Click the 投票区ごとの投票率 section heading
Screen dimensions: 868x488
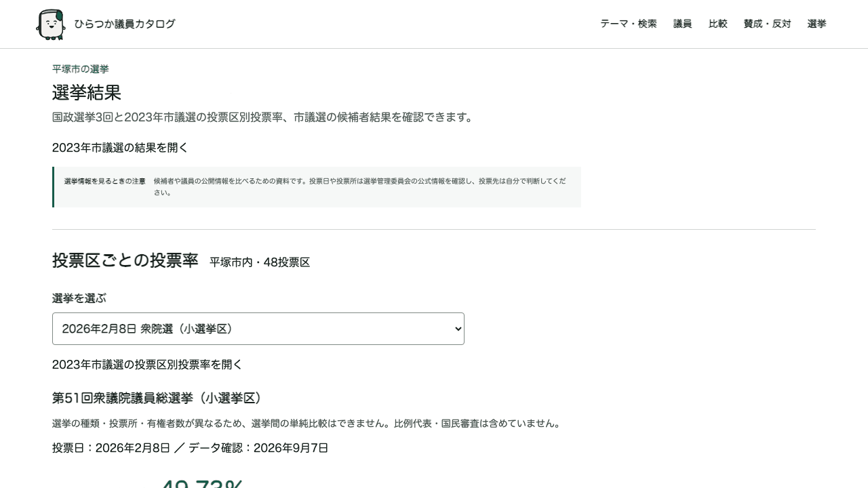click(125, 260)
